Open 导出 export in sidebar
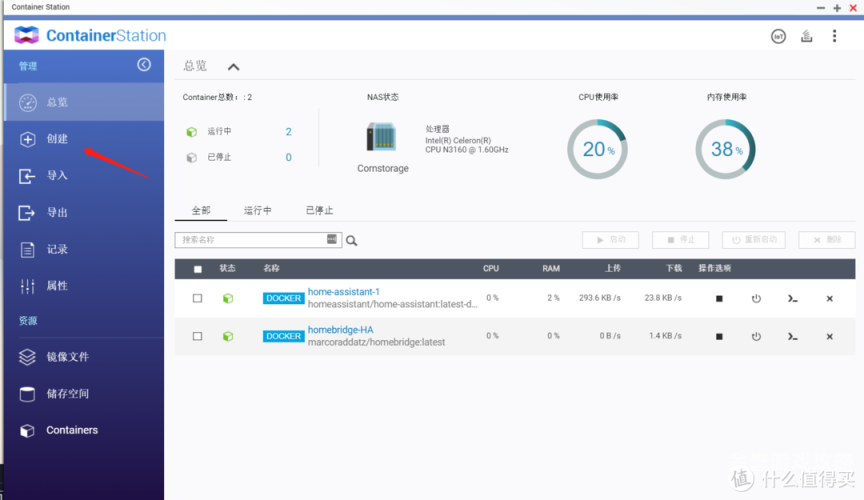 click(84, 213)
